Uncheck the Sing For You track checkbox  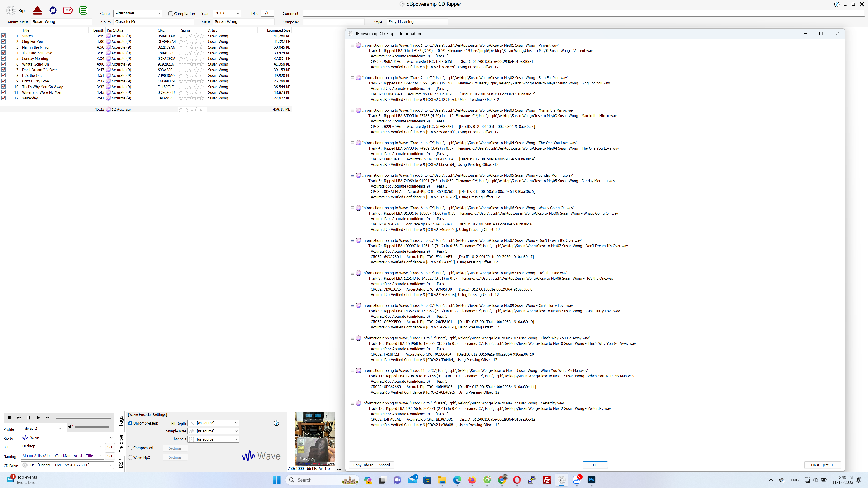pyautogui.click(x=3, y=41)
